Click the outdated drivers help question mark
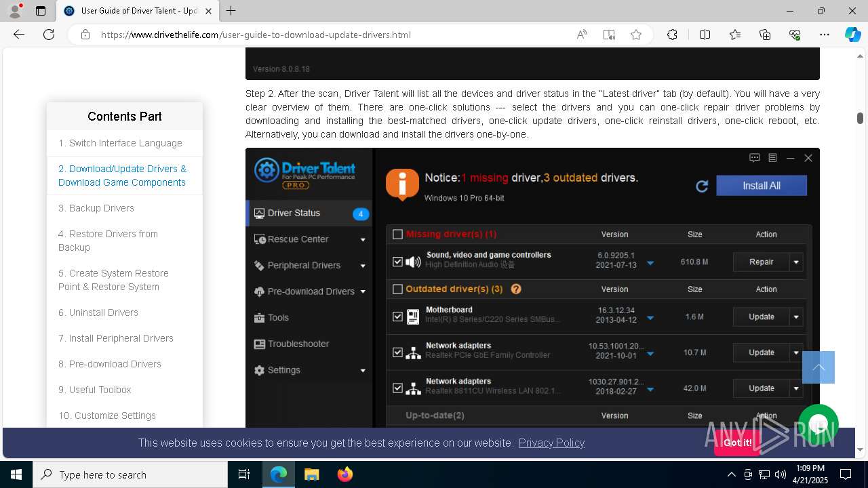Screen dimensions: 868x488 coord(516,289)
